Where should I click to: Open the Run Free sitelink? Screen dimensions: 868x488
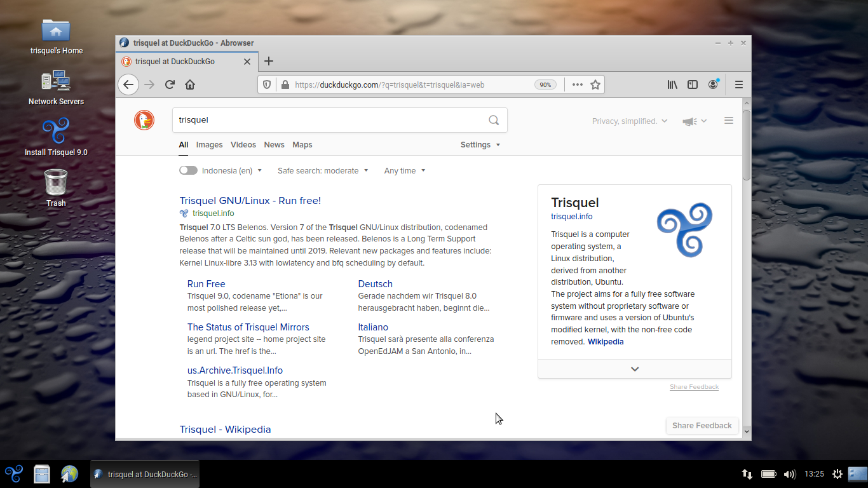click(x=207, y=284)
